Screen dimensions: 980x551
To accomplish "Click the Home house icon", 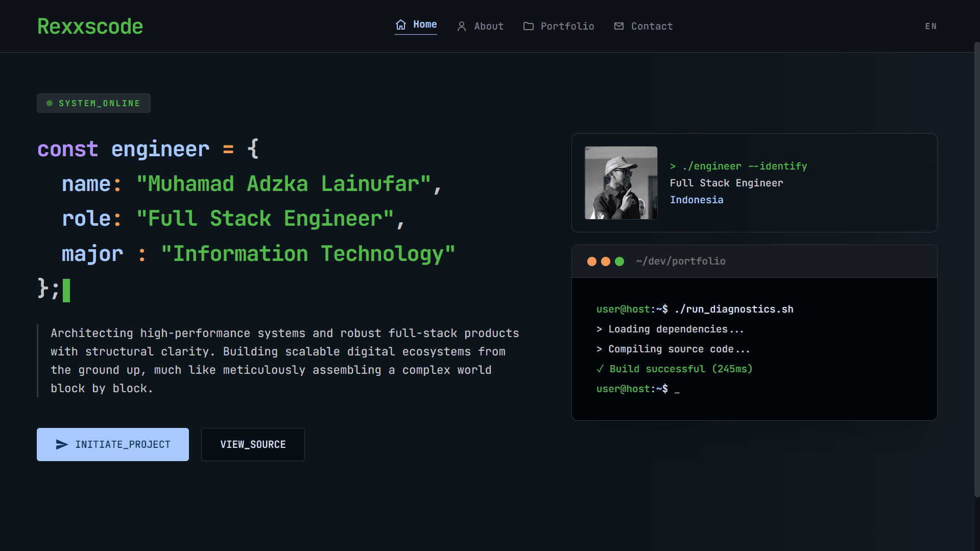I will click(x=401, y=25).
